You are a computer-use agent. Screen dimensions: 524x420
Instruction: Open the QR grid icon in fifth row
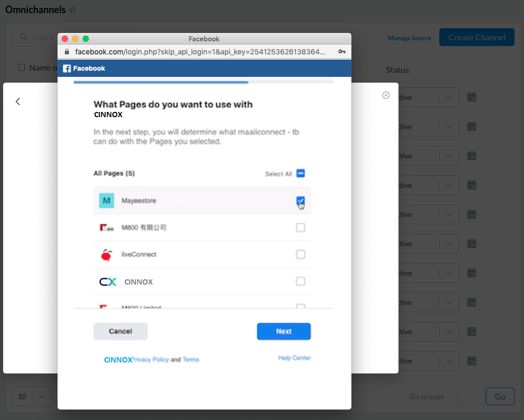click(472, 214)
